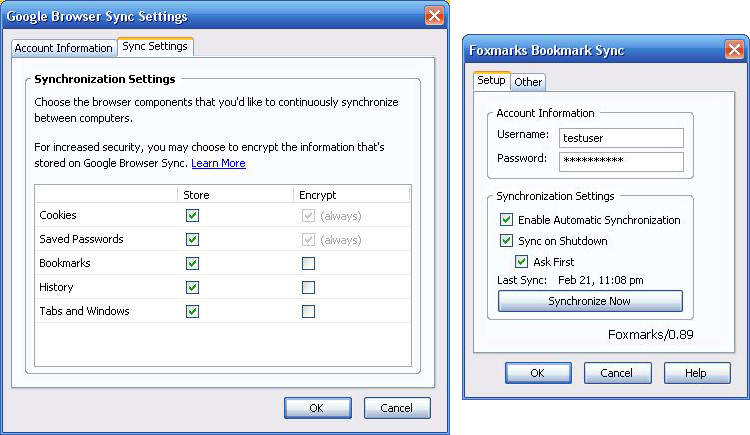Toggle Store checkbox for History
The width and height of the screenshot is (750, 435).
click(x=192, y=287)
